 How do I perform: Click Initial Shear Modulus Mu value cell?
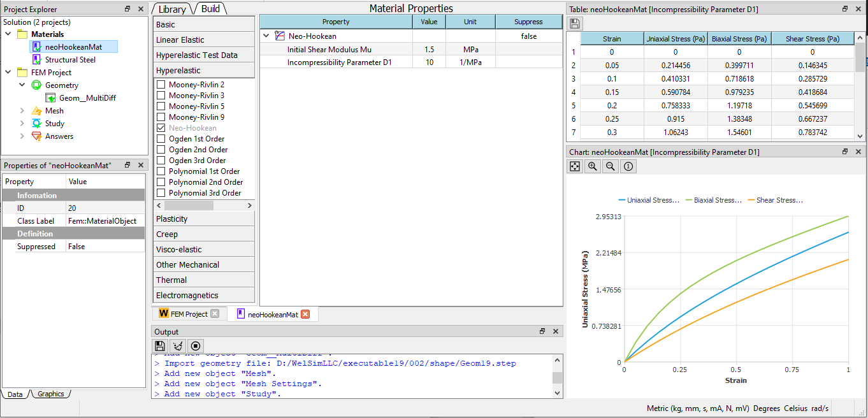tap(429, 49)
